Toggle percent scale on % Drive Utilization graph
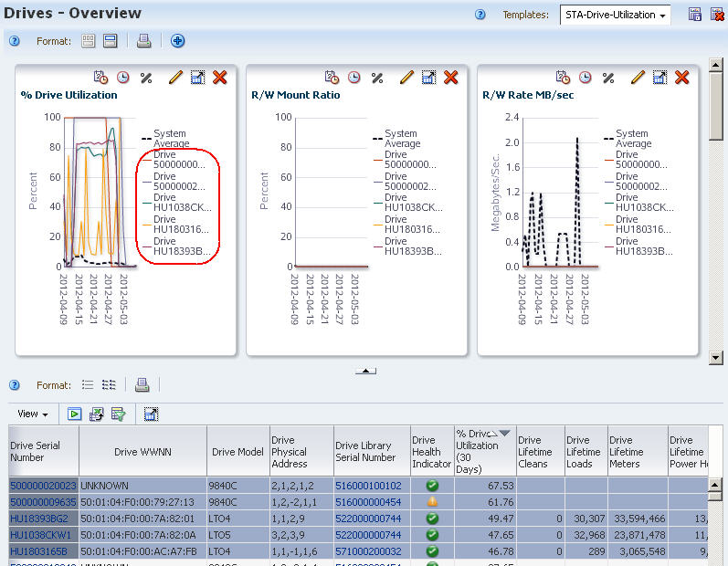This screenshot has height=566, width=728. pyautogui.click(x=146, y=78)
